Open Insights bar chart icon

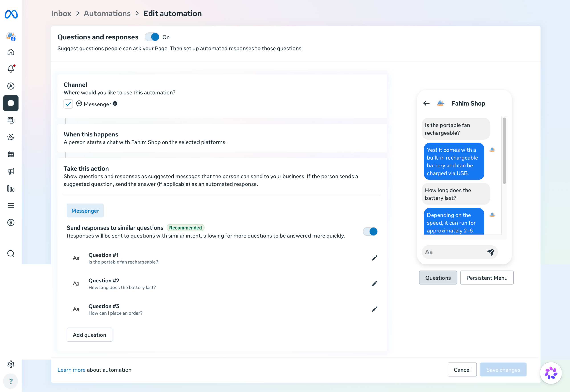pos(11,188)
